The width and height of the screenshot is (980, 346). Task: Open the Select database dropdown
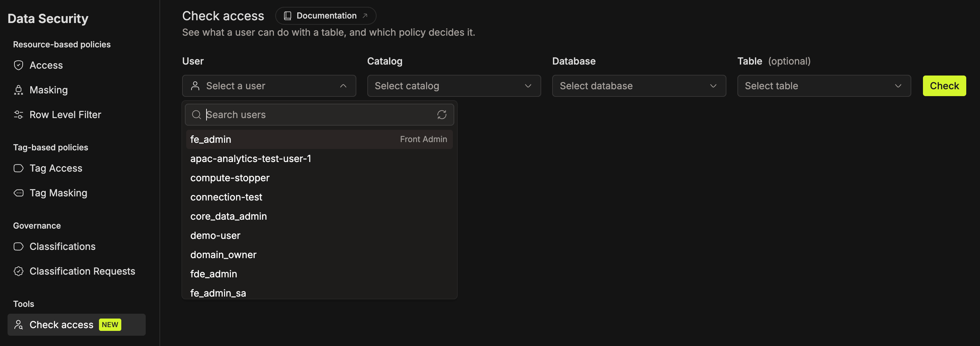(x=639, y=86)
